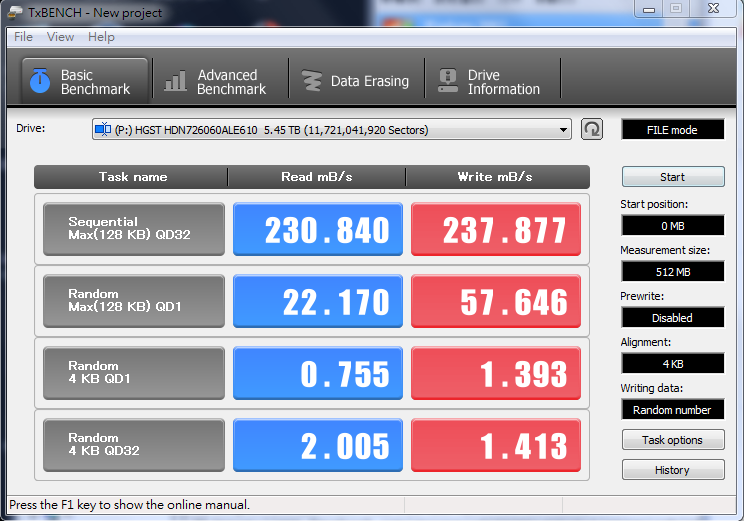The width and height of the screenshot is (744, 521).
Task: Click Task name column header
Action: pos(131,177)
